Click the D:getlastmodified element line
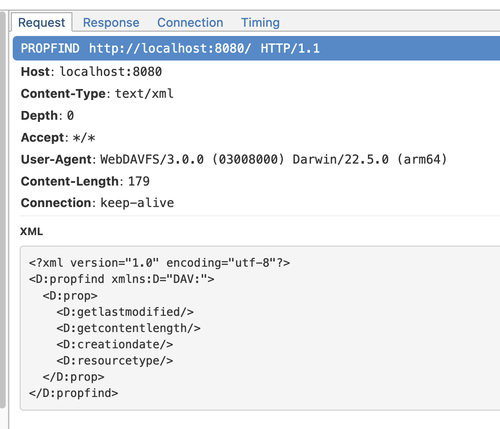Image resolution: width=500 pixels, height=429 pixels. [125, 312]
